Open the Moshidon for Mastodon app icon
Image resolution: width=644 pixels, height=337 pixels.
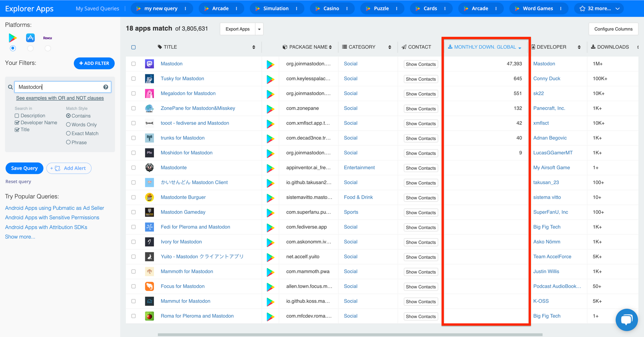click(x=149, y=153)
